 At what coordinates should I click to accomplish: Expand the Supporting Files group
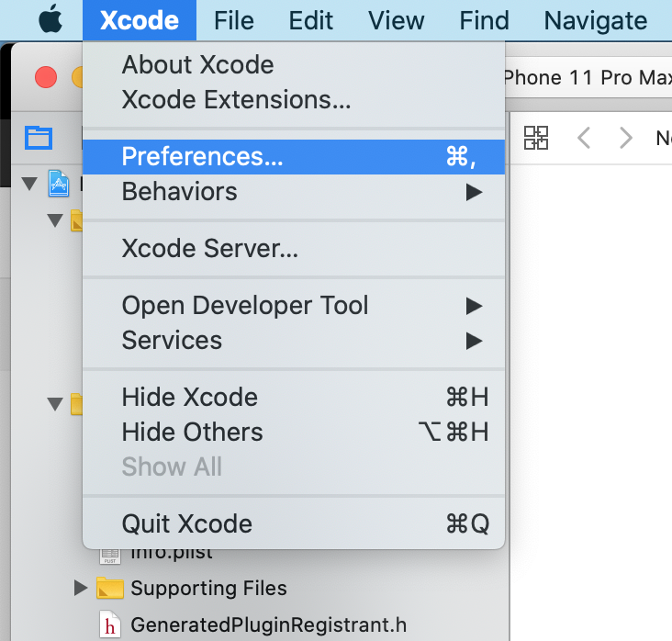click(x=82, y=588)
